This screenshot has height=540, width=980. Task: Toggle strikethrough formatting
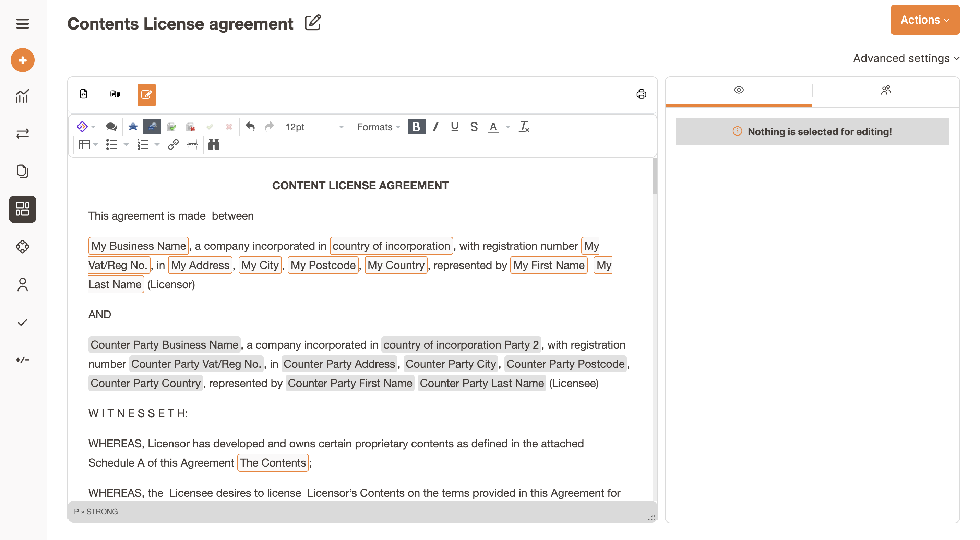[474, 127]
